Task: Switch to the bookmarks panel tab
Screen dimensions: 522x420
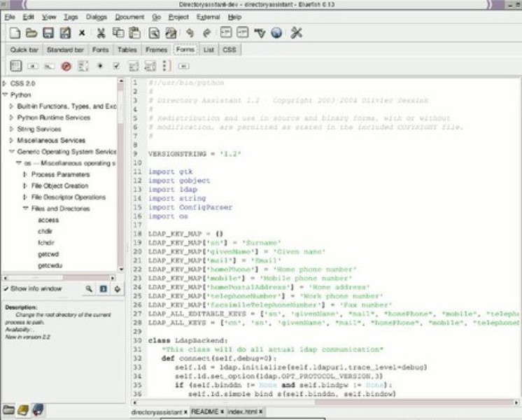Action: coord(38,410)
